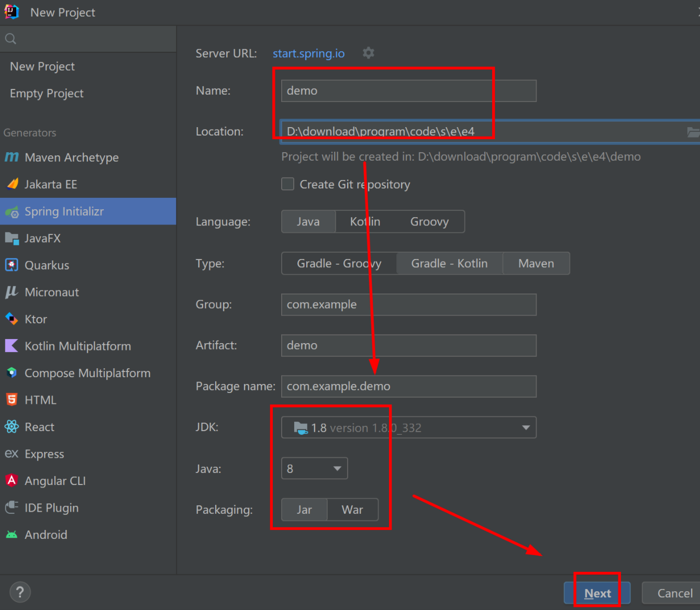Click the Artifact field

(x=408, y=345)
